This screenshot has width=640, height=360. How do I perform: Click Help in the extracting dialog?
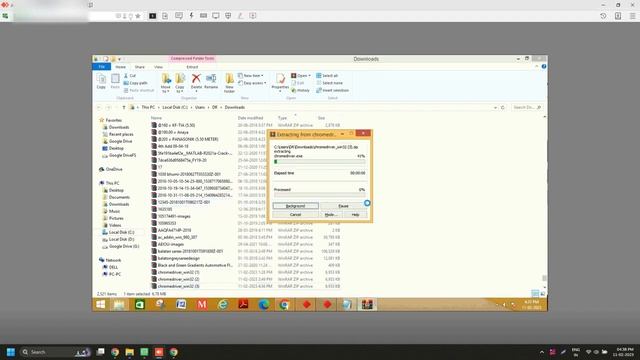(356, 215)
